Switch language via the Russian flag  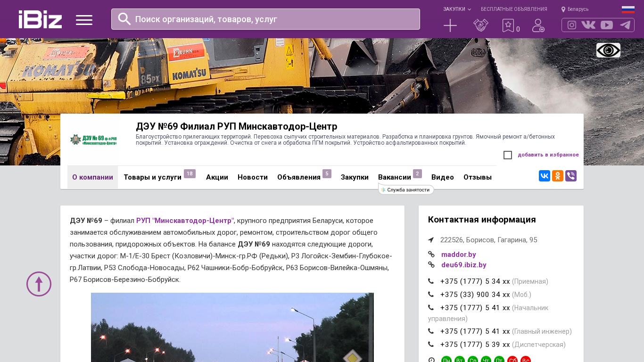pyautogui.click(x=628, y=9)
